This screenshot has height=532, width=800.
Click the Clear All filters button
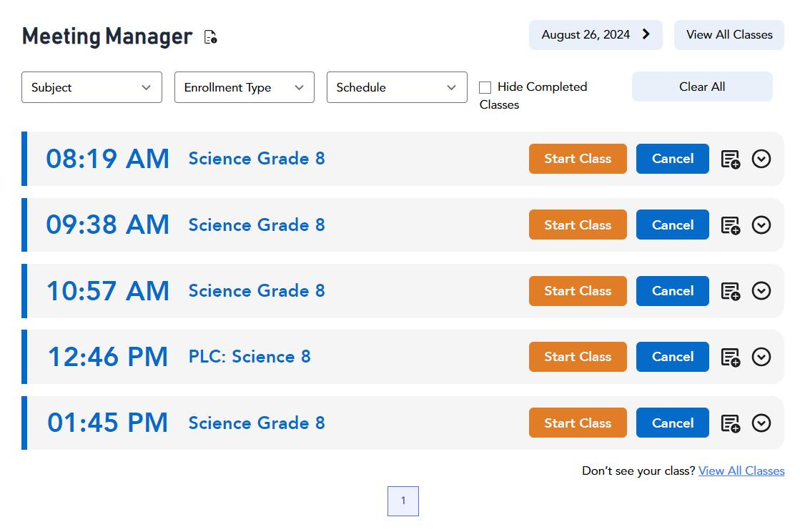coord(702,87)
